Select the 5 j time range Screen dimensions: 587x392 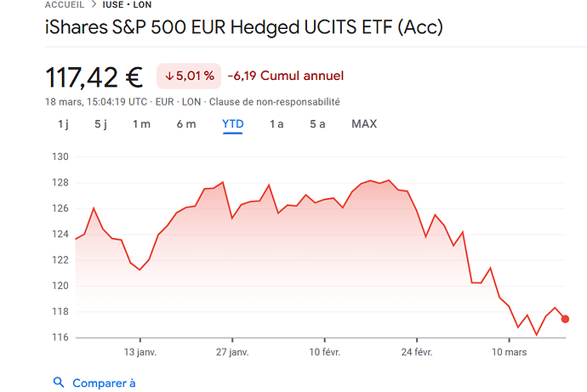[x=100, y=124]
